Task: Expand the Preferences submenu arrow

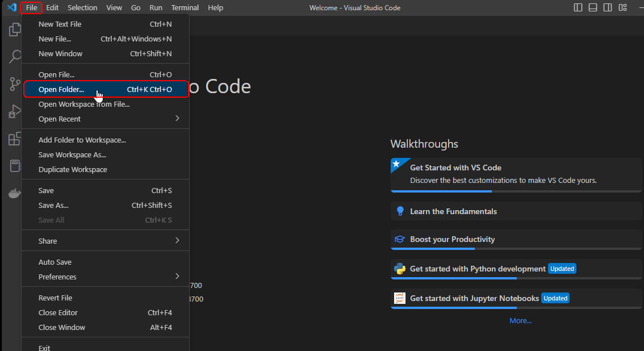Action: coord(177,276)
